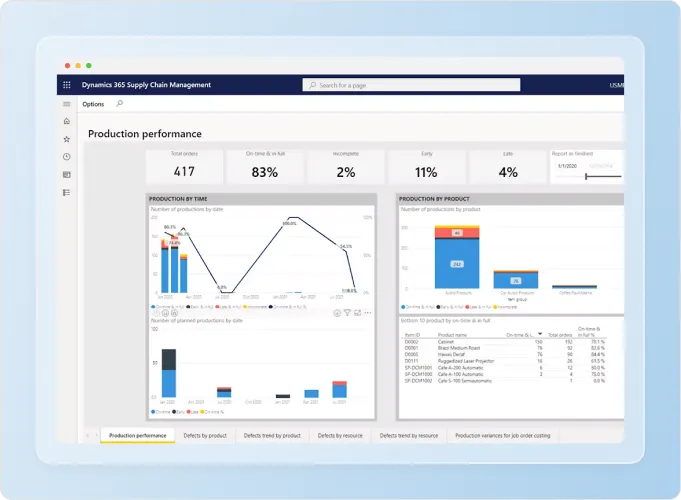Click in the Search for a page box

pyautogui.click(x=411, y=85)
